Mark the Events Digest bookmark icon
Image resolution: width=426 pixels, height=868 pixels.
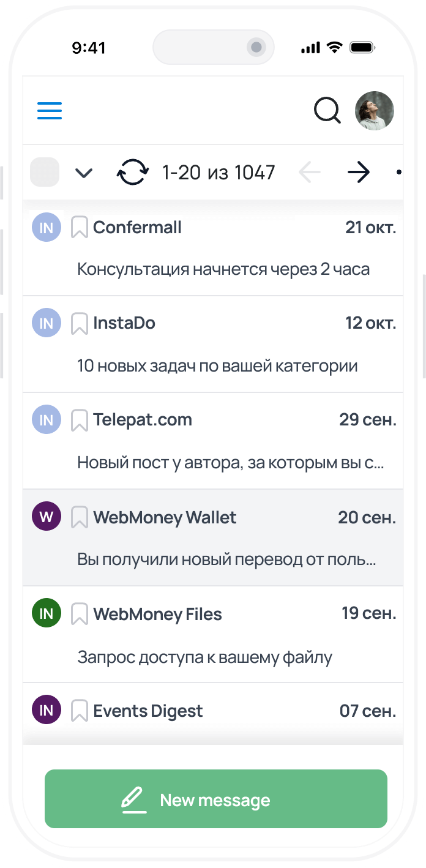click(80, 711)
